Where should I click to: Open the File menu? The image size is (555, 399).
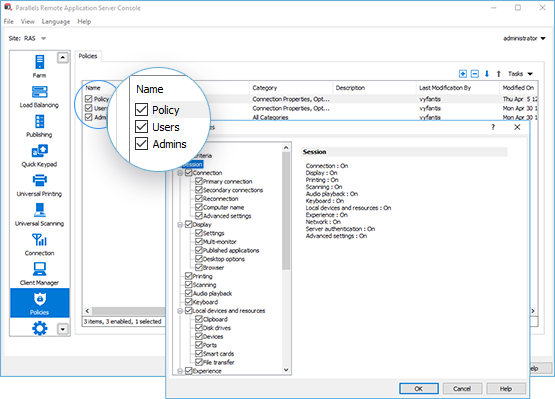pos(8,22)
